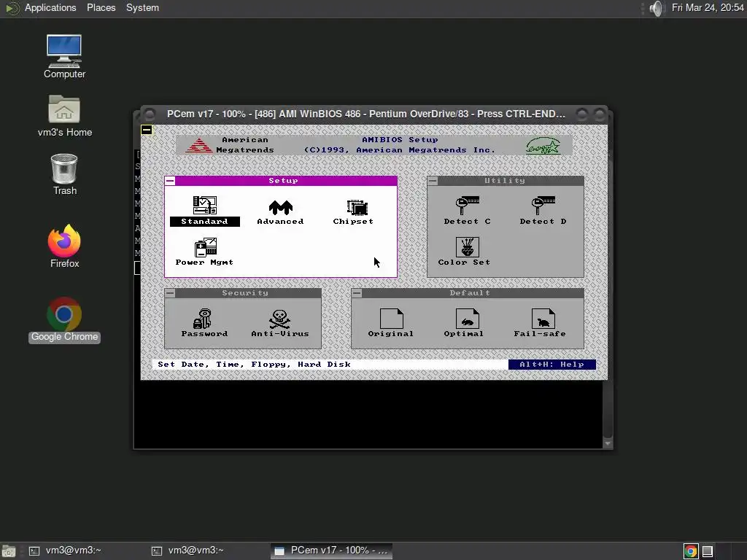This screenshot has height=560, width=747.
Task: Click the show desktop icon in bottom panel
Action: coord(9,551)
